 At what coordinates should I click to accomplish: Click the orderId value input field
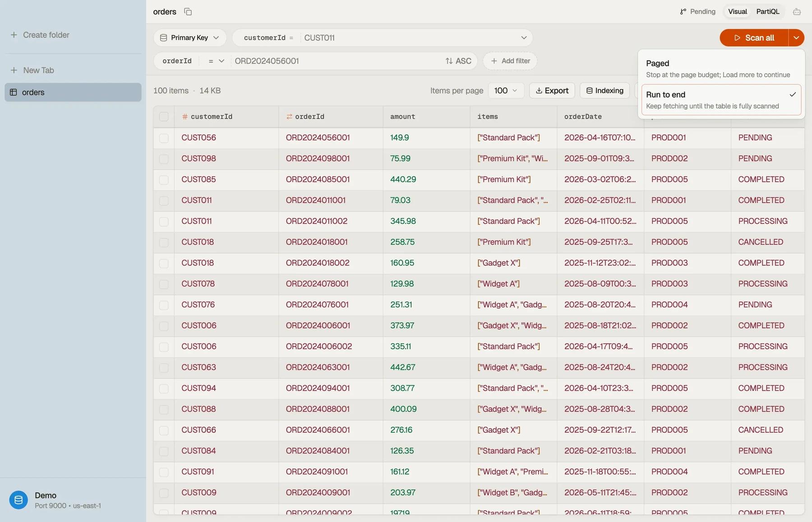336,61
